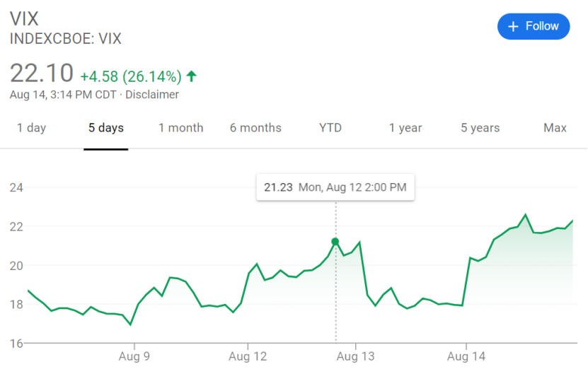588x369 pixels.
Task: Switch to the 1 day tab
Action: [31, 128]
